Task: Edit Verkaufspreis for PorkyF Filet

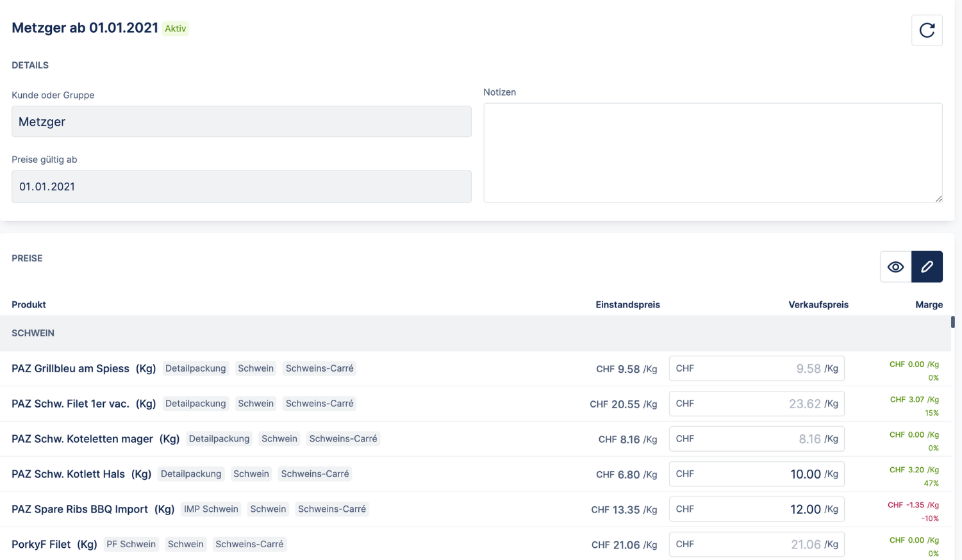Action: click(756, 544)
